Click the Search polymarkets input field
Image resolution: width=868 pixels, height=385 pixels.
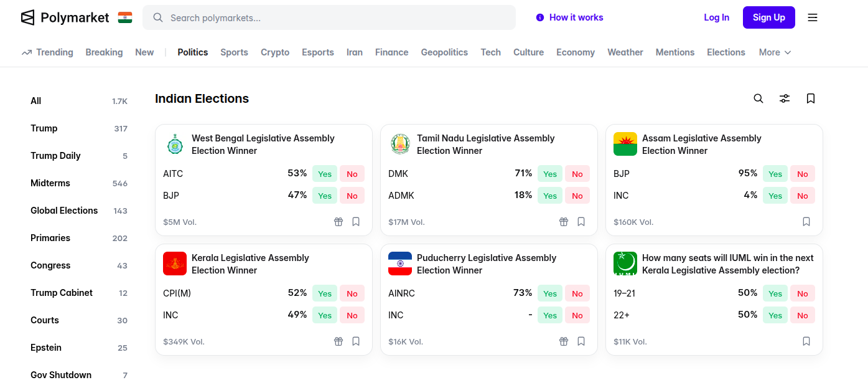336,17
